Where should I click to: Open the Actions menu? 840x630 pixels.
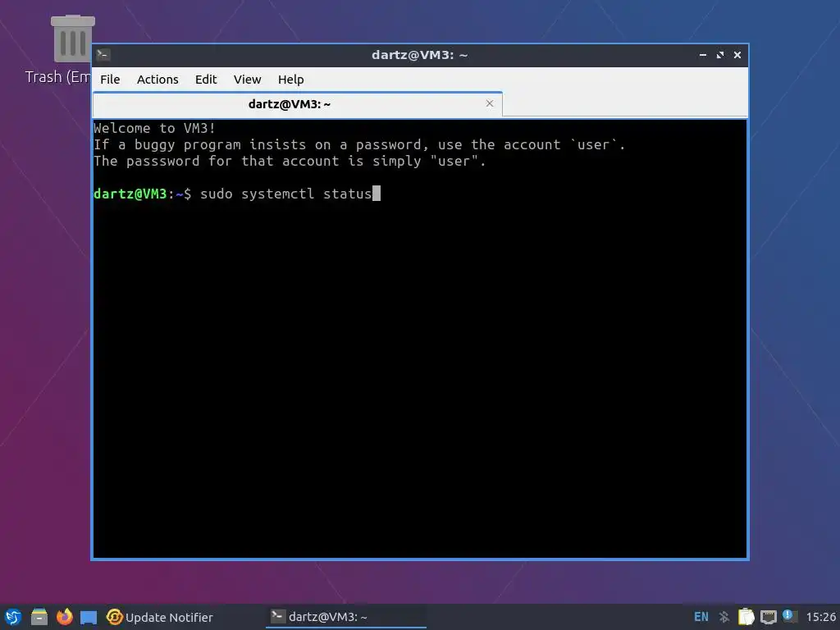157,80
